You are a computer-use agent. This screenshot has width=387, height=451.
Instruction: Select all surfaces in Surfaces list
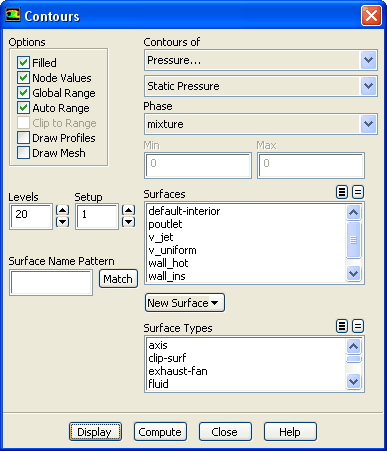[342, 192]
